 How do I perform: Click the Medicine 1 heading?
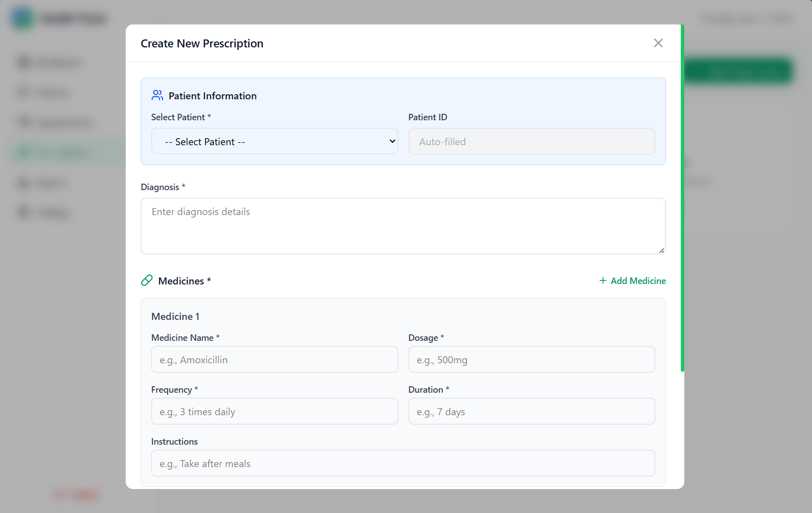click(175, 316)
